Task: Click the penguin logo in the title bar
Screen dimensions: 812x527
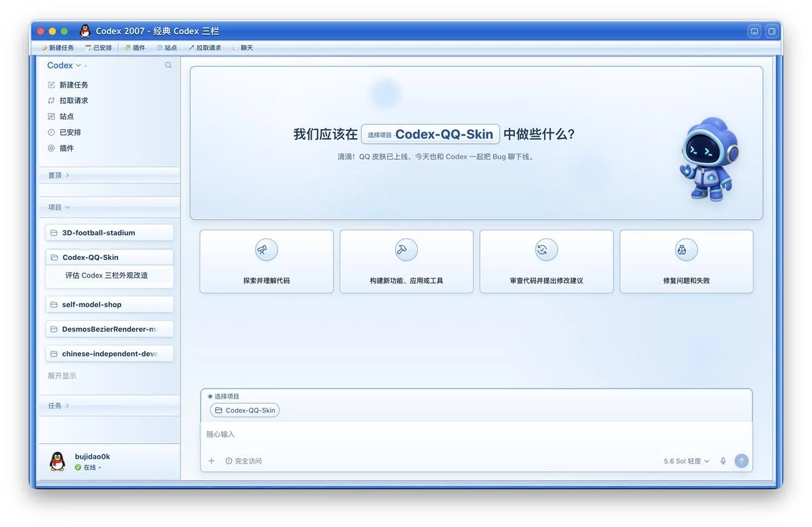Action: pyautogui.click(x=86, y=31)
